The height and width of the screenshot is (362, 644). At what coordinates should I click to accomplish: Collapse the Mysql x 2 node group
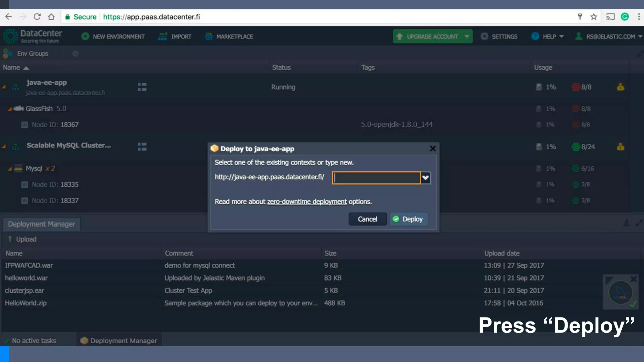coord(10,169)
